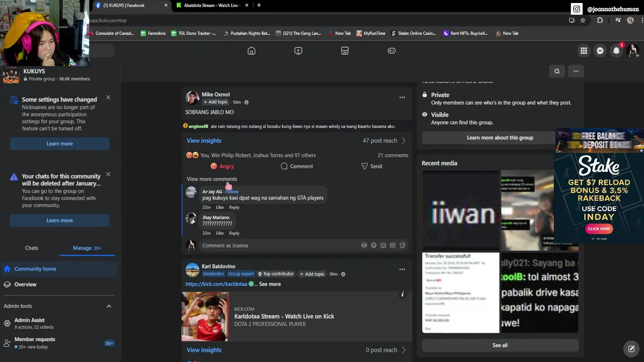Image resolution: width=644 pixels, height=362 pixels.
Task: Add topic to Mike Oxmol post
Action: pyautogui.click(x=216, y=102)
